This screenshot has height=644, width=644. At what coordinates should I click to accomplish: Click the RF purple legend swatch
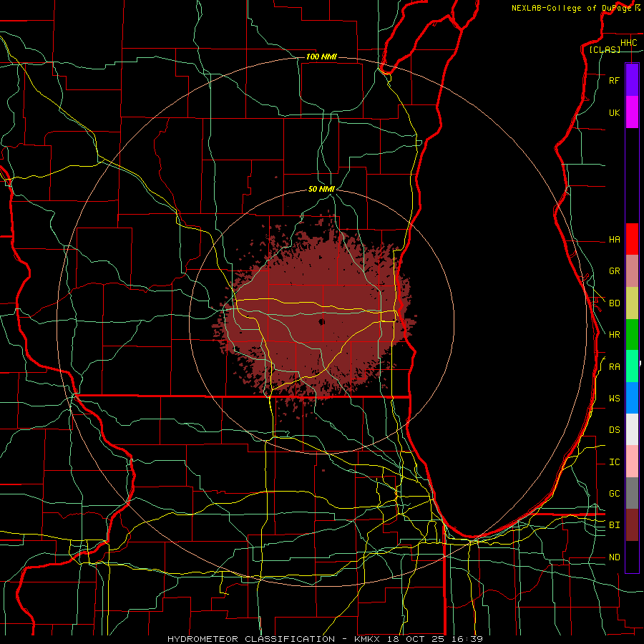click(x=632, y=80)
